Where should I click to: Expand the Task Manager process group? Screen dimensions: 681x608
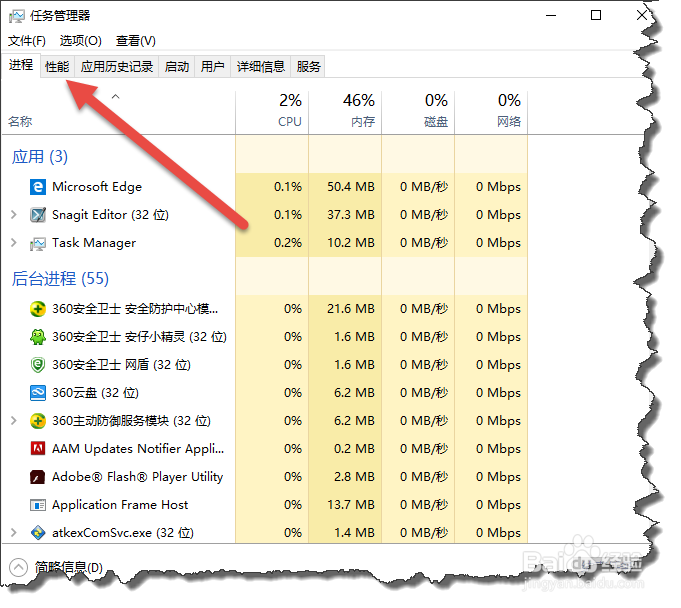point(14,243)
